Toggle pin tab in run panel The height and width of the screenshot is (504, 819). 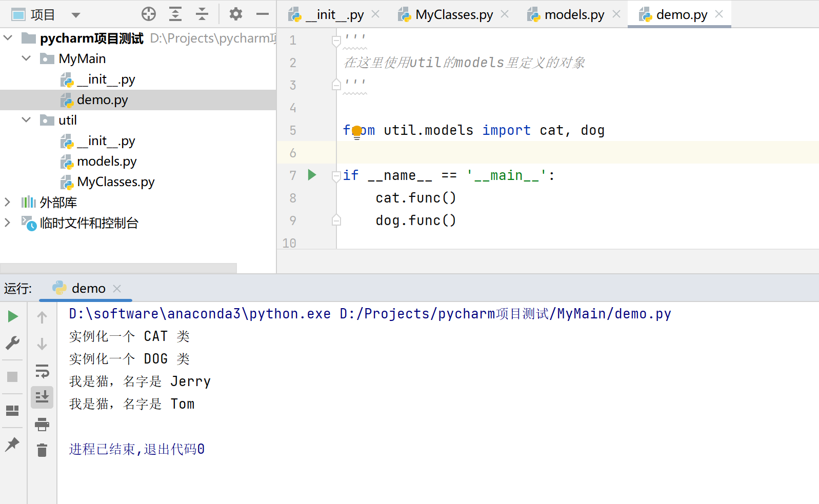coord(13,444)
